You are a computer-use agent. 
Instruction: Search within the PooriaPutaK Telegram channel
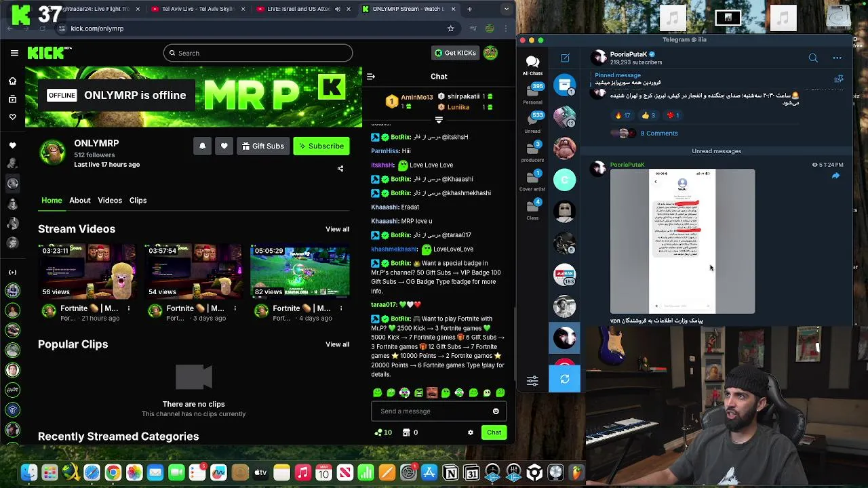tap(813, 58)
